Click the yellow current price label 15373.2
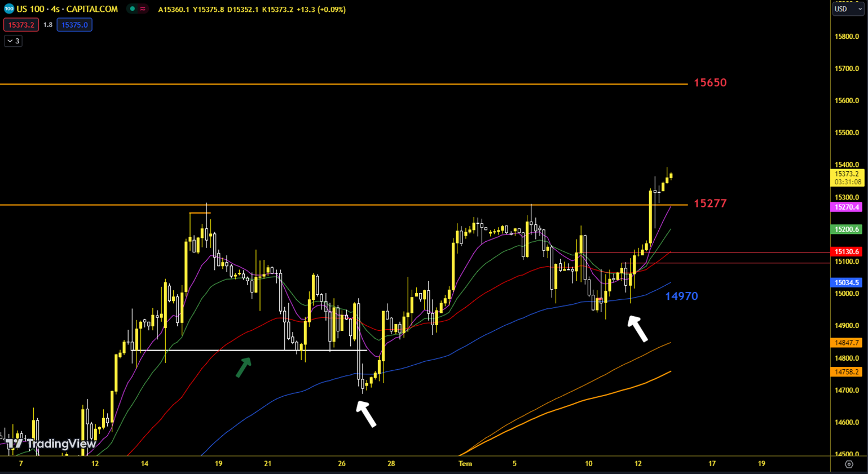868x474 pixels. [x=847, y=175]
